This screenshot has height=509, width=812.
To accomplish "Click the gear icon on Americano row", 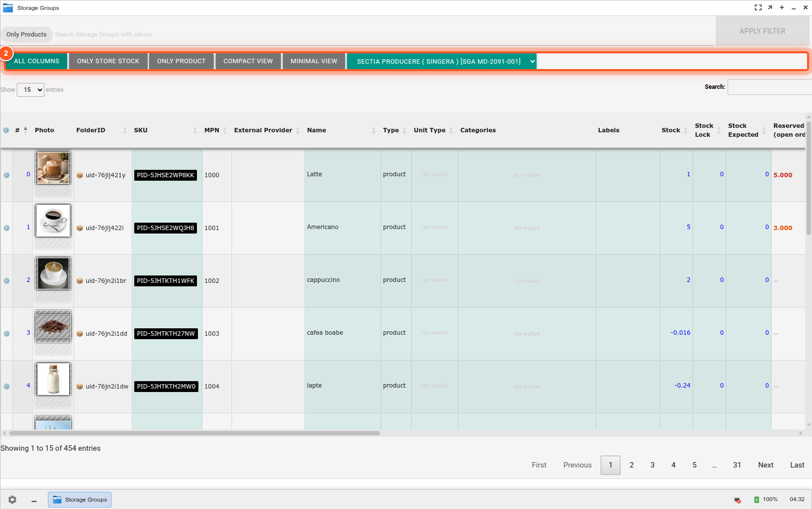I will [x=6, y=228].
